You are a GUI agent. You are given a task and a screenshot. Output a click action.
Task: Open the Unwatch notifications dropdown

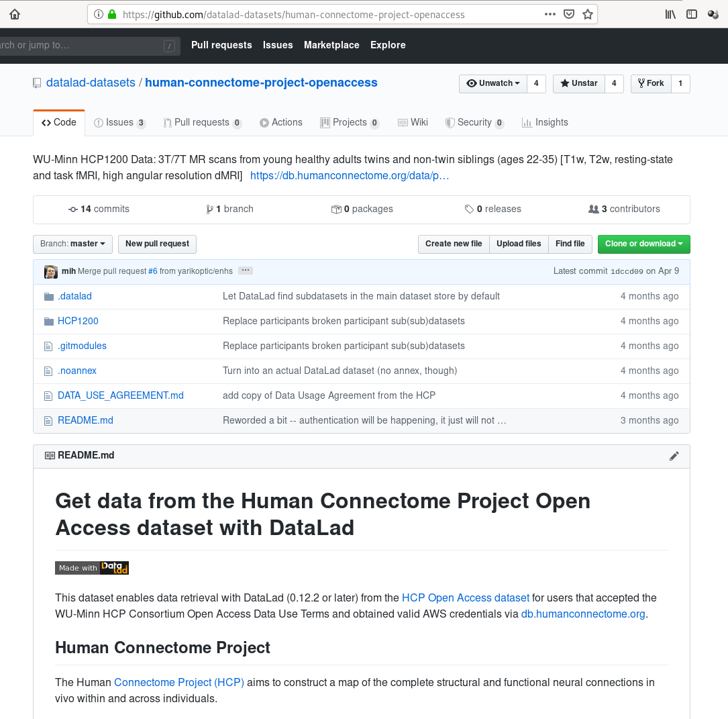(x=492, y=83)
